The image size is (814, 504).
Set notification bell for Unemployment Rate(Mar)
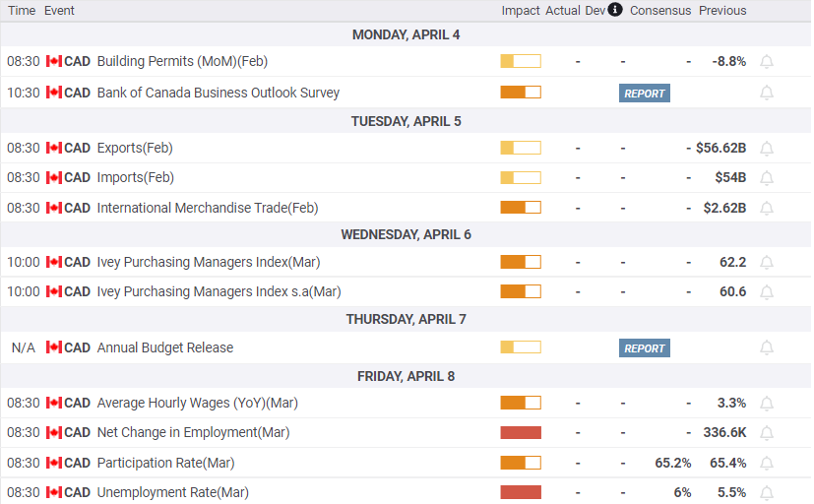point(766,492)
